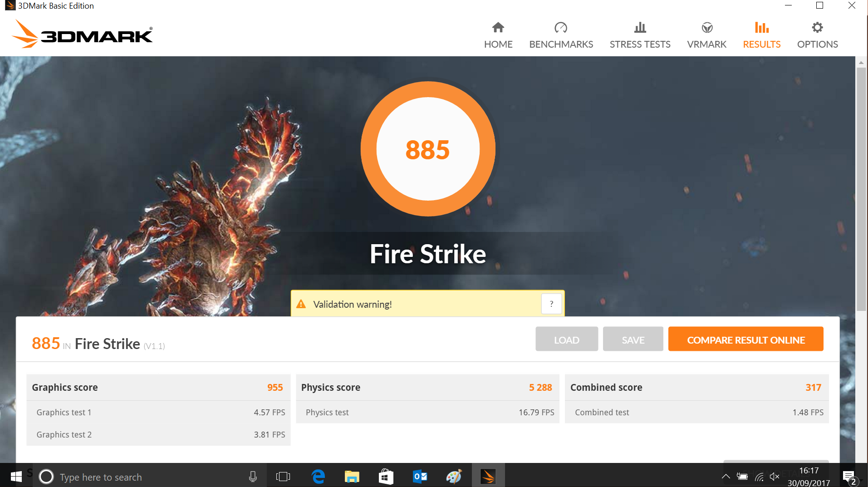
Task: Open the validation warning help question mark
Action: 551,304
